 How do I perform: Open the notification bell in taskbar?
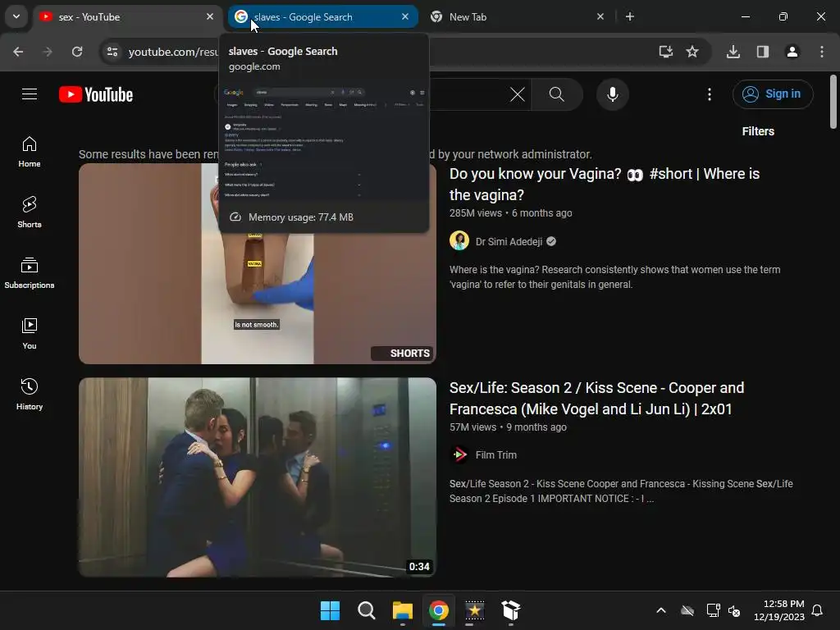pos(817,610)
